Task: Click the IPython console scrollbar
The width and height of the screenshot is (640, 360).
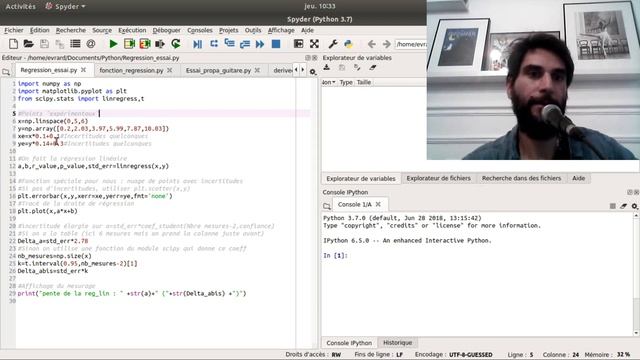Action: (x=636, y=274)
